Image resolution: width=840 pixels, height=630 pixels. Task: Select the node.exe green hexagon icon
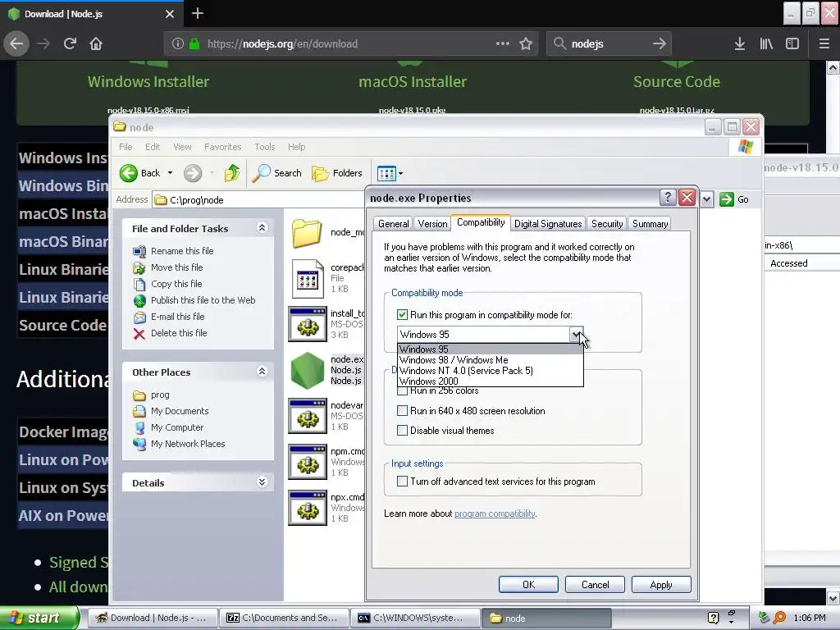point(308,370)
